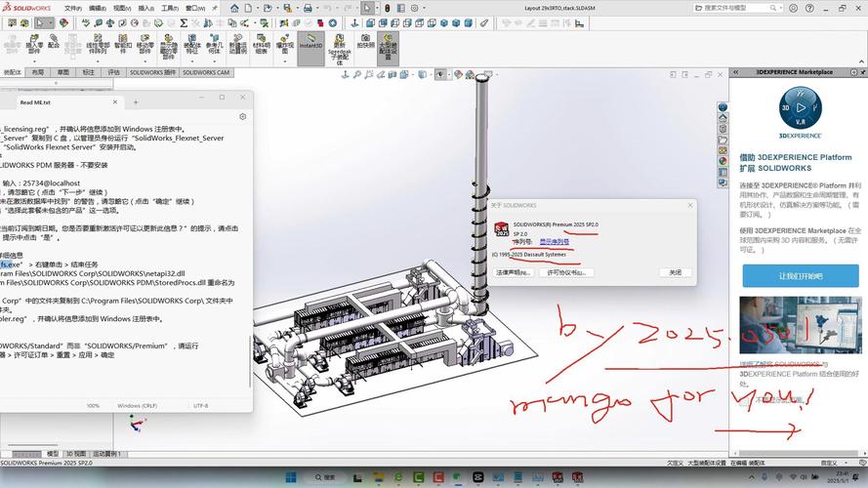This screenshot has height=488, width=868.
Task: Open the 窗口 (Window) menu
Action: coord(195,9)
